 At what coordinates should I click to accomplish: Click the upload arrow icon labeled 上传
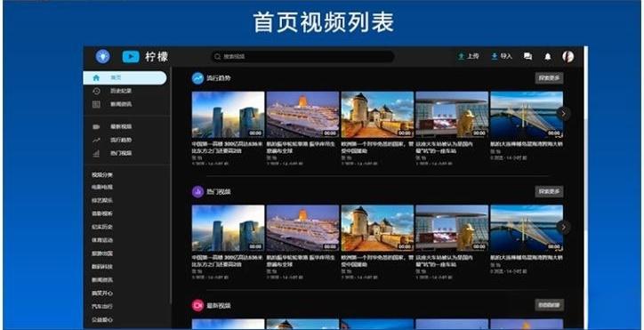pos(462,56)
